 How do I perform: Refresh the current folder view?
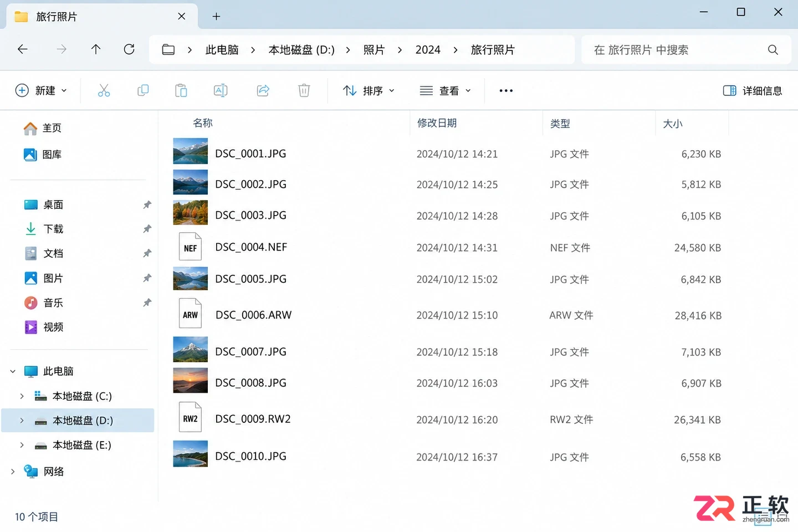[129, 49]
